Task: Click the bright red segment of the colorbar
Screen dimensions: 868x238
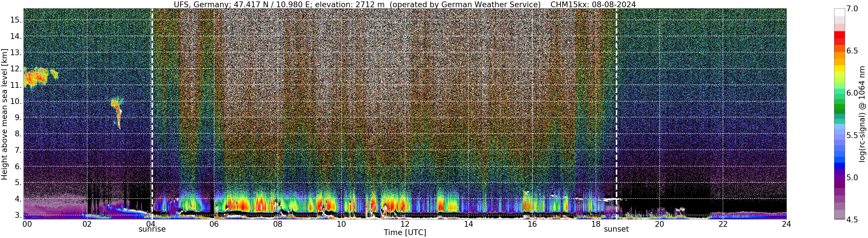Action: pyautogui.click(x=839, y=35)
